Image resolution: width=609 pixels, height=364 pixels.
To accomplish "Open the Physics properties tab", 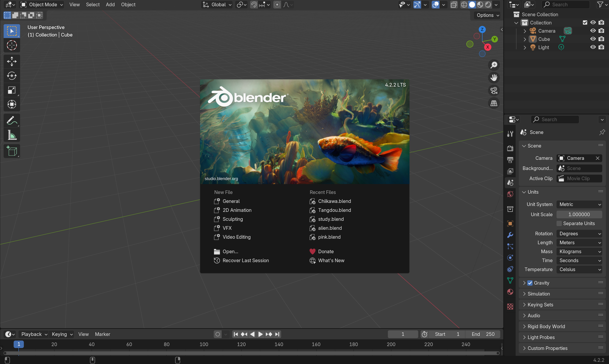I will tap(510, 258).
